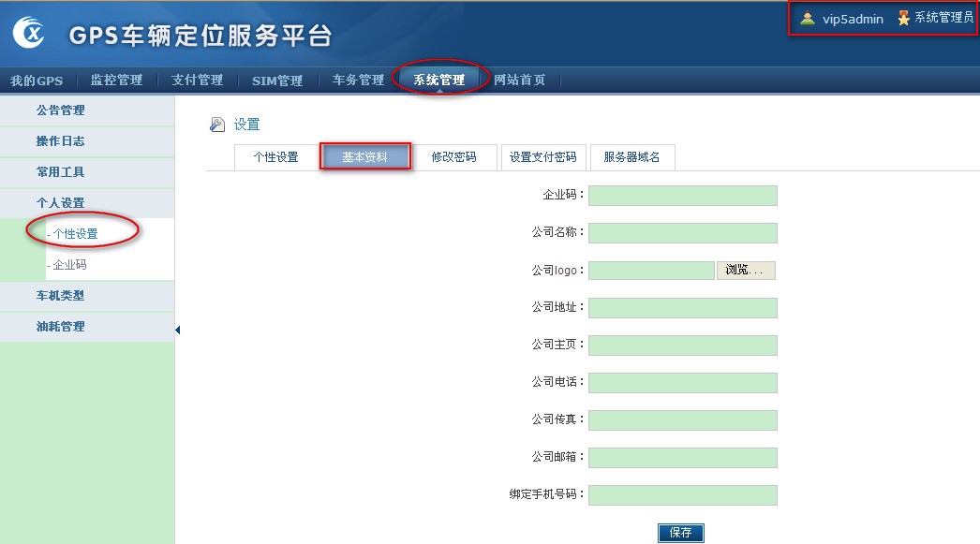Focus the 公司名称 input field
The width and height of the screenshot is (980, 544).
pos(682,233)
